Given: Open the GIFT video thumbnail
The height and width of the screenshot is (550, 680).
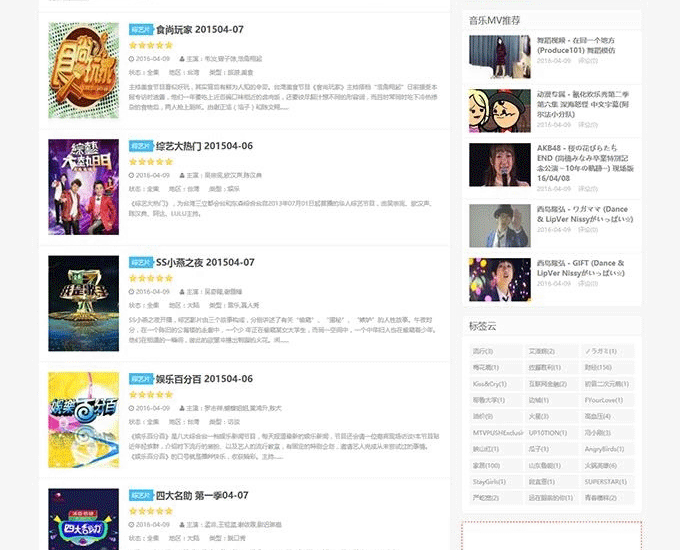Looking at the screenshot, I should [500, 280].
